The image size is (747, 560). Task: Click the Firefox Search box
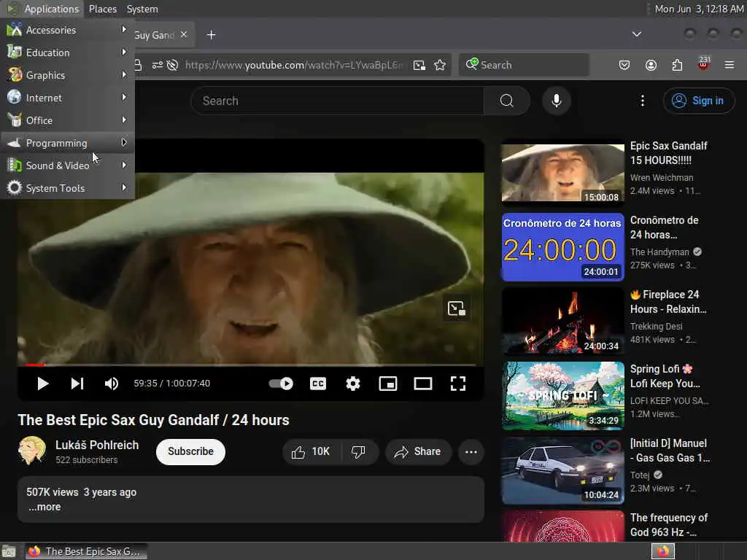click(x=524, y=65)
